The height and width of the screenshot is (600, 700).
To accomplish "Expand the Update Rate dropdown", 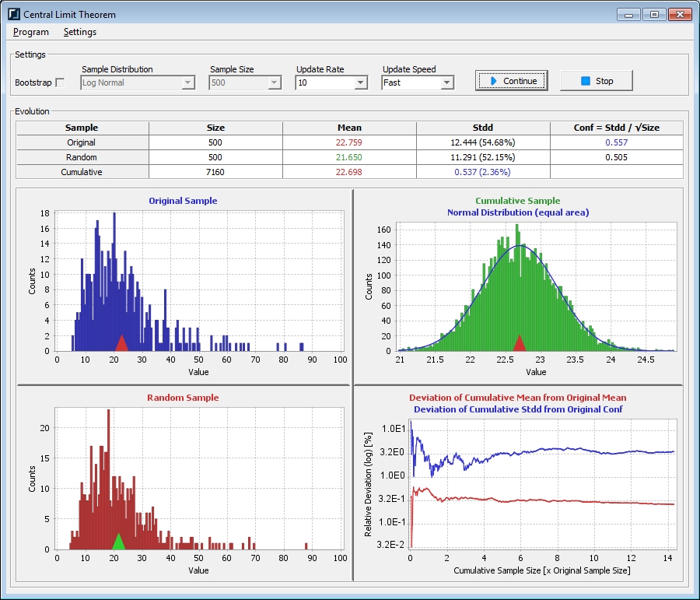I will pos(361,82).
